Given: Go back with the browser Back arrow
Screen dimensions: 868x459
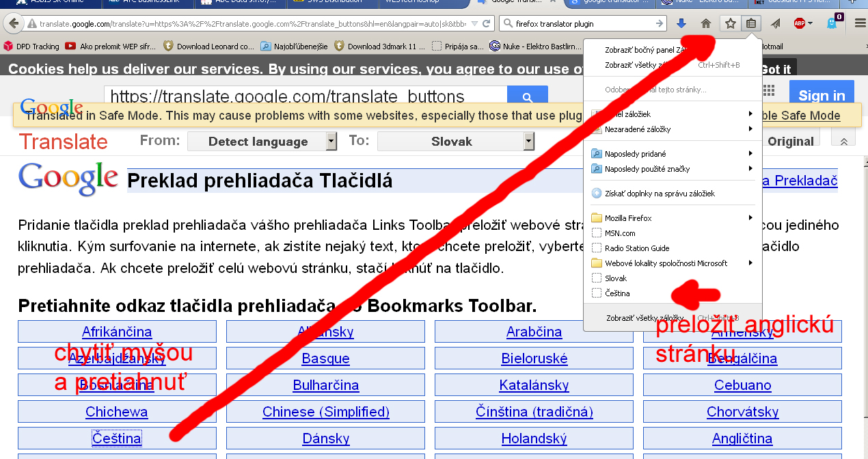Looking at the screenshot, I should 14,23.
